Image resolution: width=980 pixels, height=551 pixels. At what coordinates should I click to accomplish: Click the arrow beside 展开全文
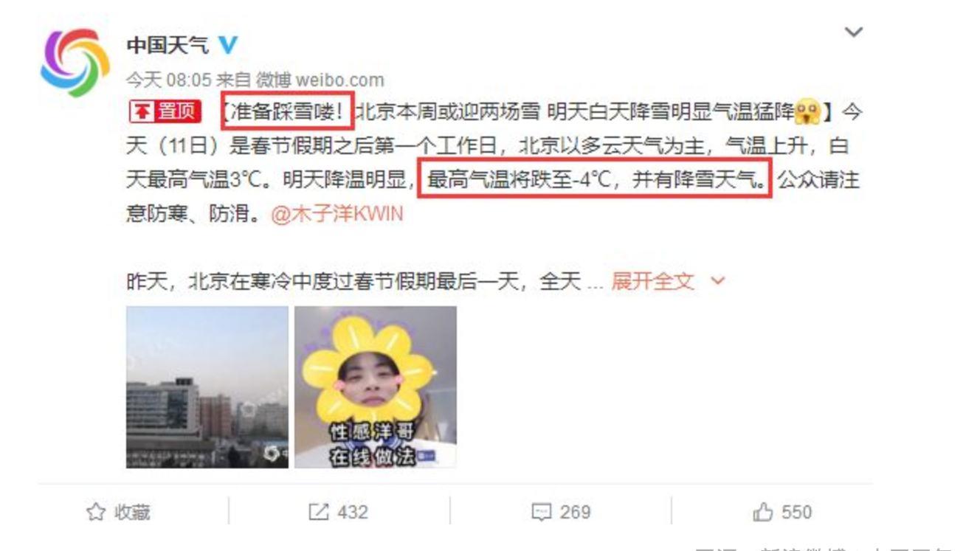point(717,281)
